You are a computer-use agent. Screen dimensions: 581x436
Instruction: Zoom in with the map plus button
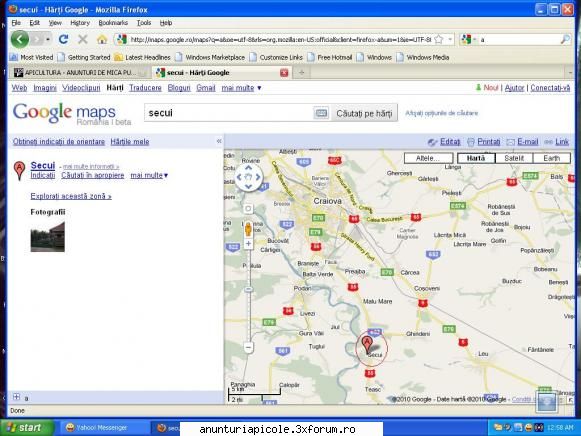pos(248,243)
